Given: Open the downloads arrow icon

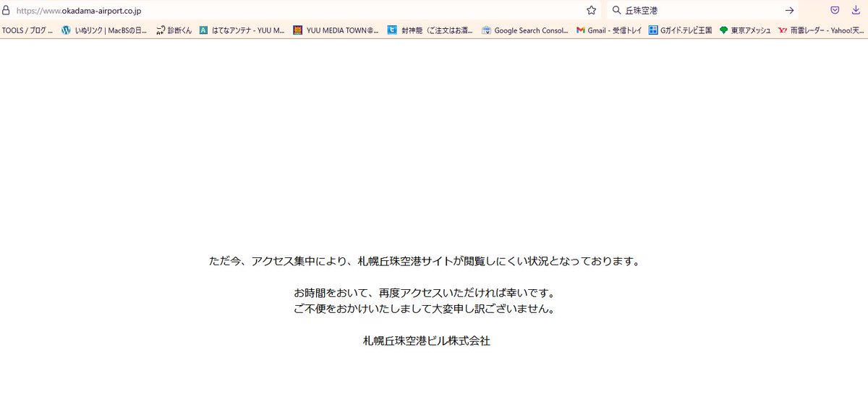Looking at the screenshot, I should pyautogui.click(x=856, y=10).
